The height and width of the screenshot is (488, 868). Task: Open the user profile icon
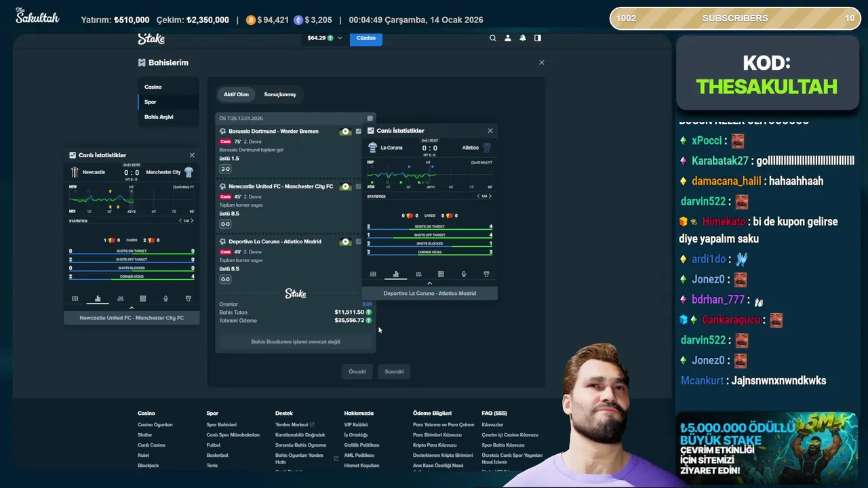[508, 38]
